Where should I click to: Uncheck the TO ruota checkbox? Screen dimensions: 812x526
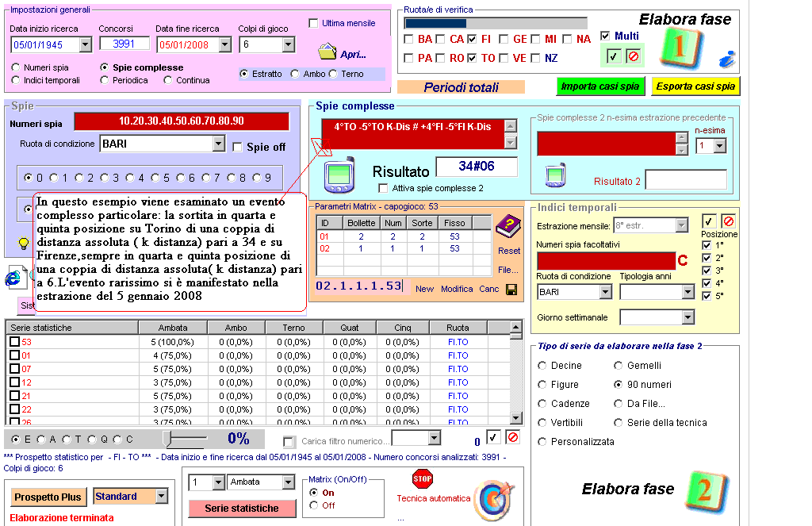(x=472, y=58)
